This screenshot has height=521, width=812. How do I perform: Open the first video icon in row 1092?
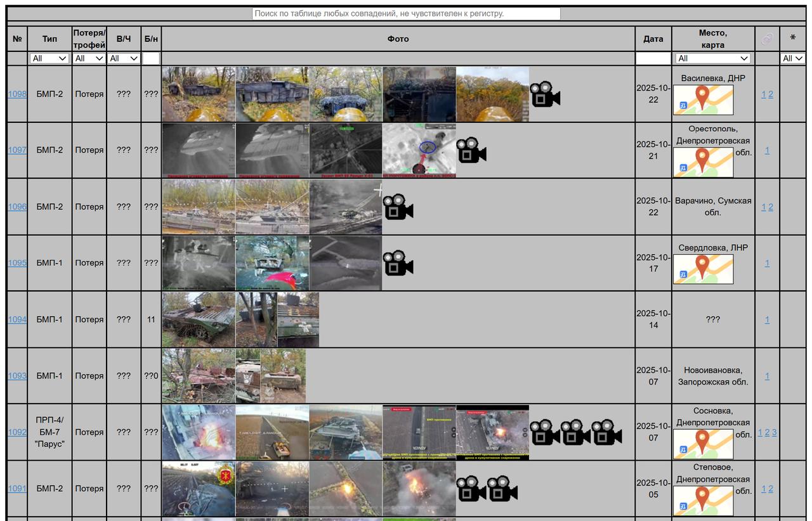tap(545, 432)
